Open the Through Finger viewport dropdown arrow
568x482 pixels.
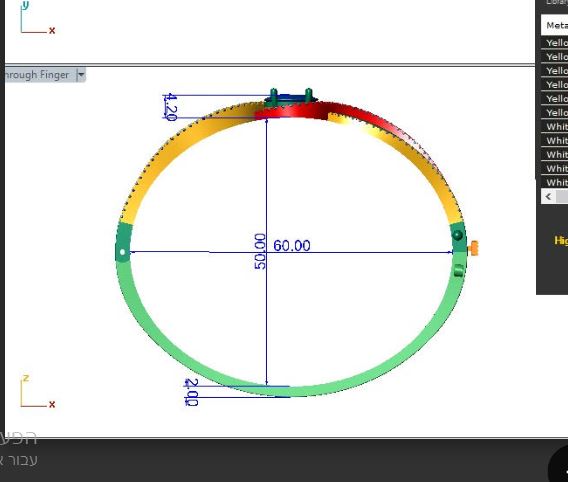pyautogui.click(x=81, y=75)
